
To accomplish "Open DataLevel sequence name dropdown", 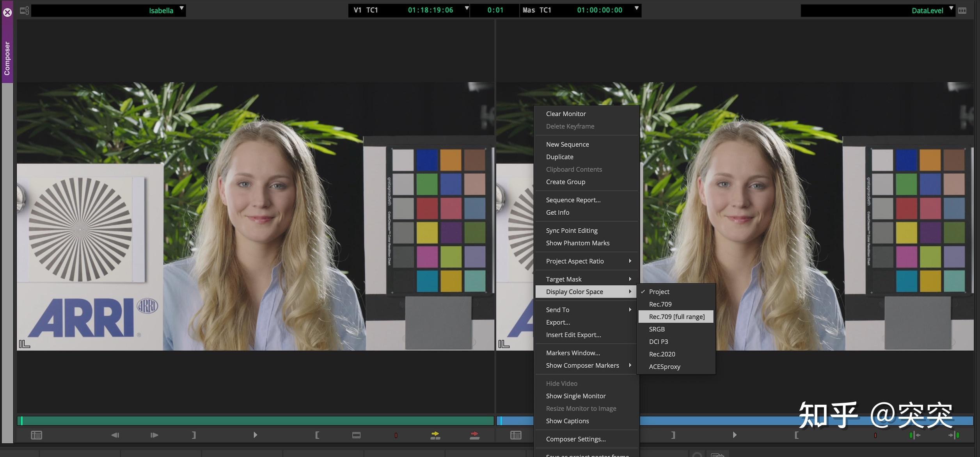I will point(951,9).
